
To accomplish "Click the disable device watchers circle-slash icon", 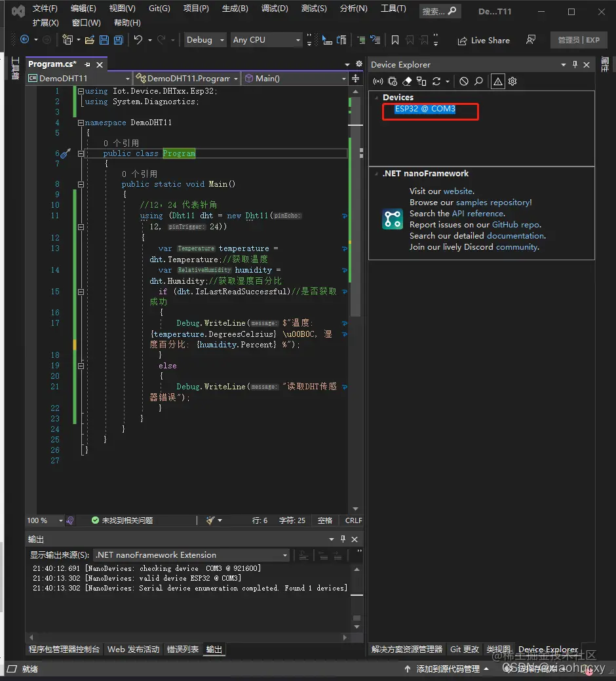I will [x=464, y=81].
